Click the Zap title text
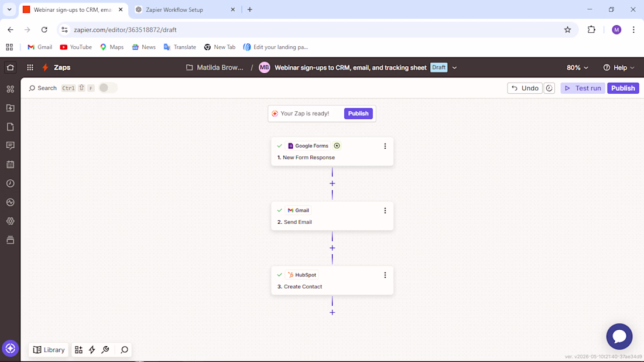This screenshot has width=644, height=362. (350, 68)
